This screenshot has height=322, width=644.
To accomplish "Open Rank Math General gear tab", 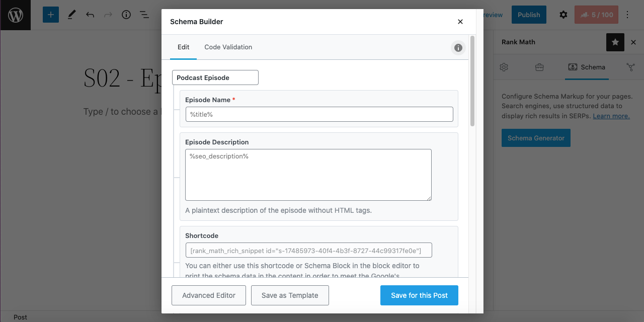I will 504,67.
